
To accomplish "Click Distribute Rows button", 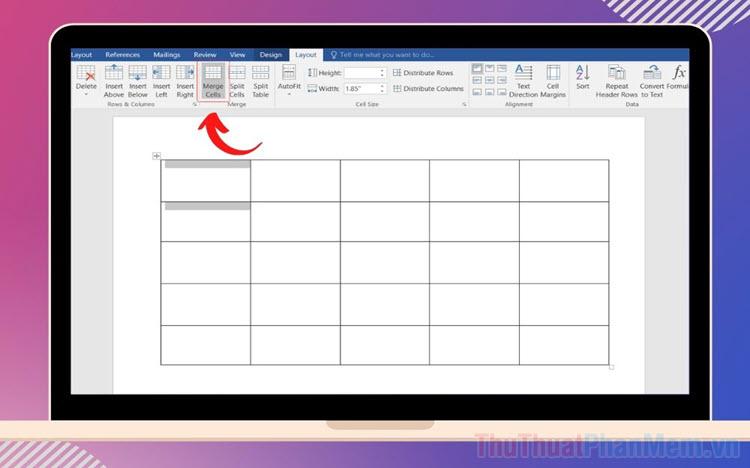I will point(423,73).
